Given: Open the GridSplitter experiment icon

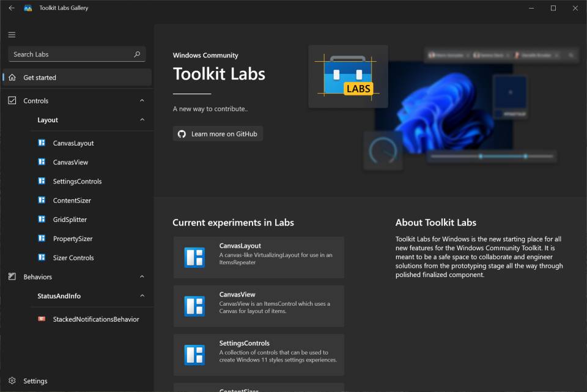Looking at the screenshot, I should 42,219.
